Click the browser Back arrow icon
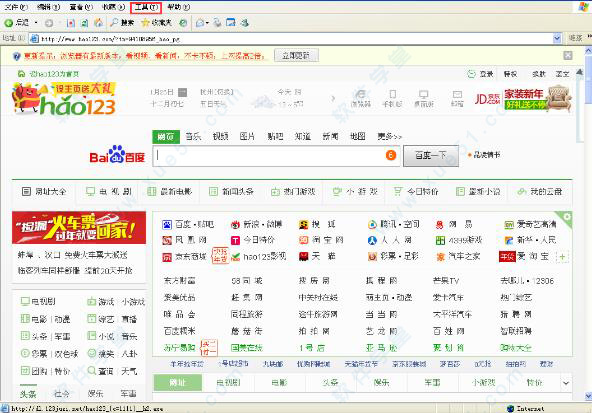592x413 pixels. click(8, 23)
